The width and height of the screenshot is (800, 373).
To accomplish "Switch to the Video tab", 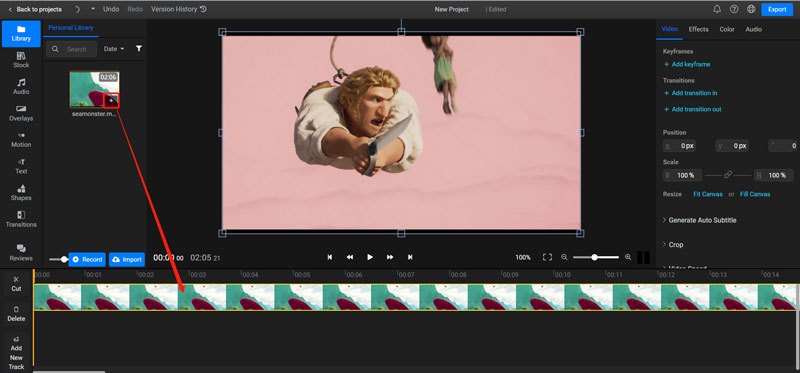I will tap(669, 29).
